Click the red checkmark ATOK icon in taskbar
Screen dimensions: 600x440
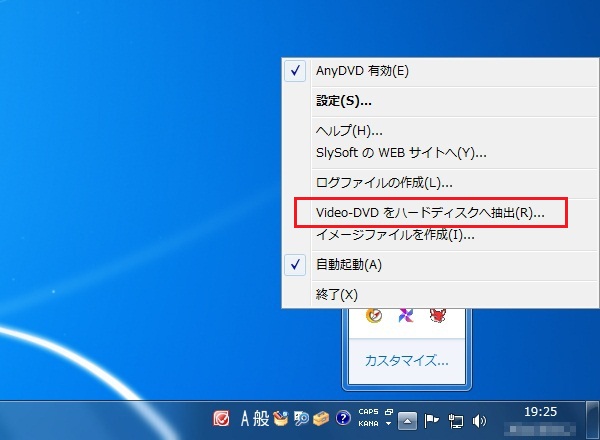tap(221, 419)
